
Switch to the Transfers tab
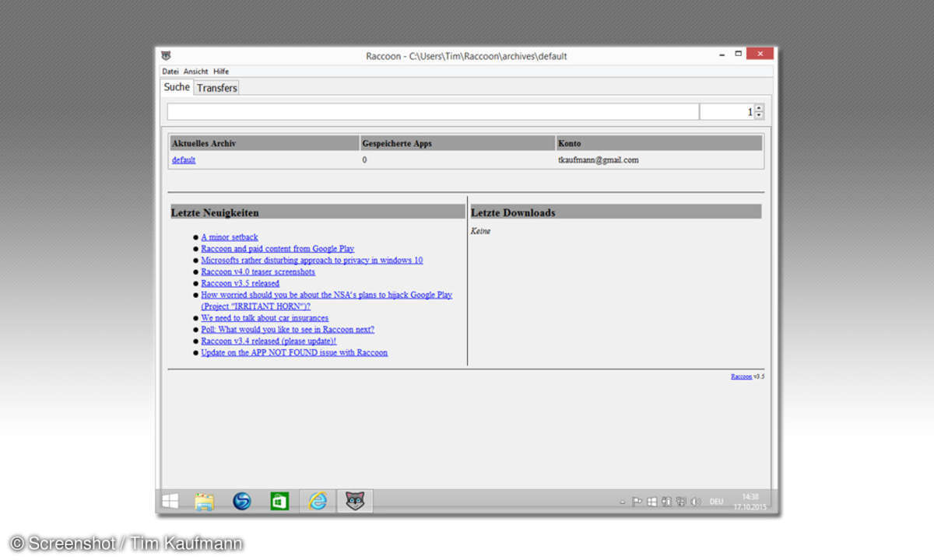tap(217, 88)
